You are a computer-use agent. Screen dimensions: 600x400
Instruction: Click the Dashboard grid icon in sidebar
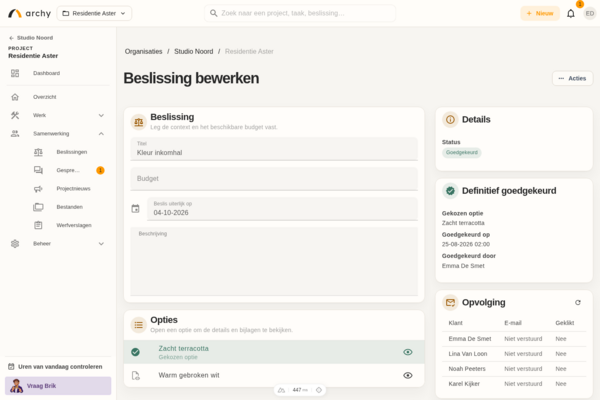point(15,73)
